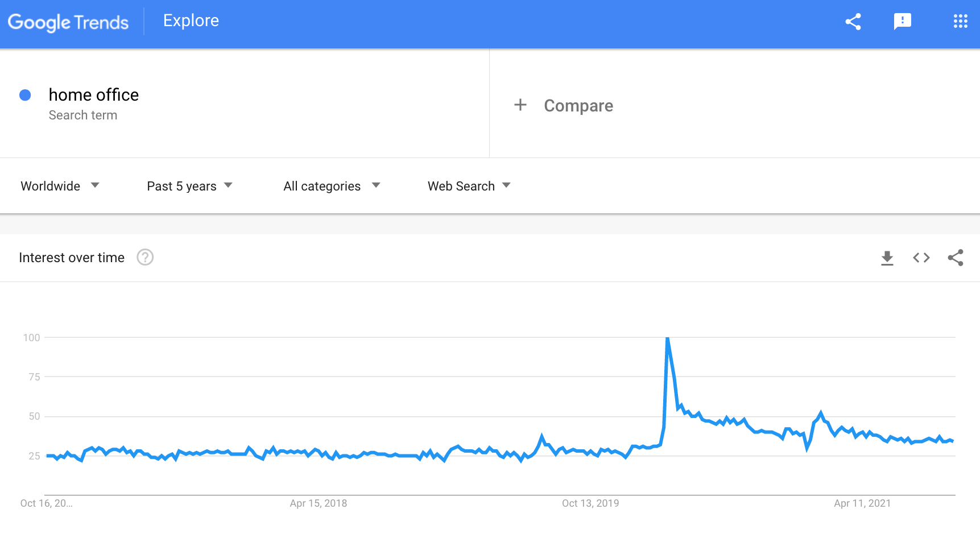The image size is (980, 534).
Task: Go to the Explore page tab
Action: 191,21
